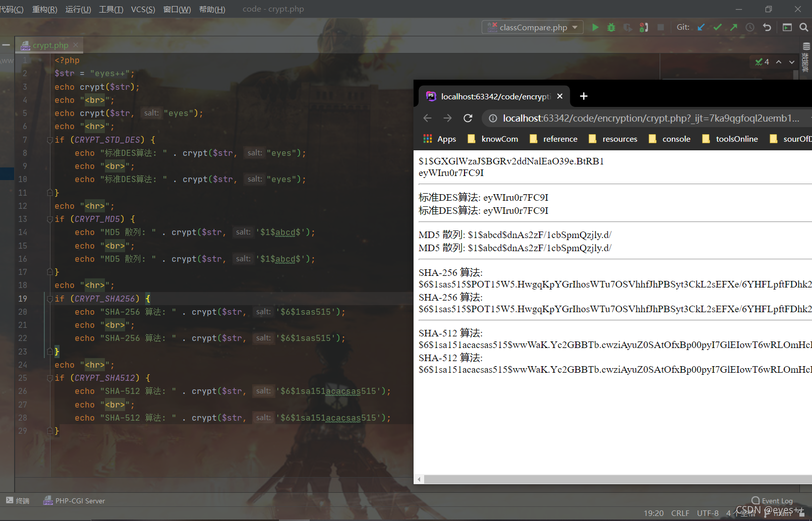Screen dimensions: 812x521
Task: Open Apps shortcut in the browser bookmarks bar
Action: tap(439, 139)
